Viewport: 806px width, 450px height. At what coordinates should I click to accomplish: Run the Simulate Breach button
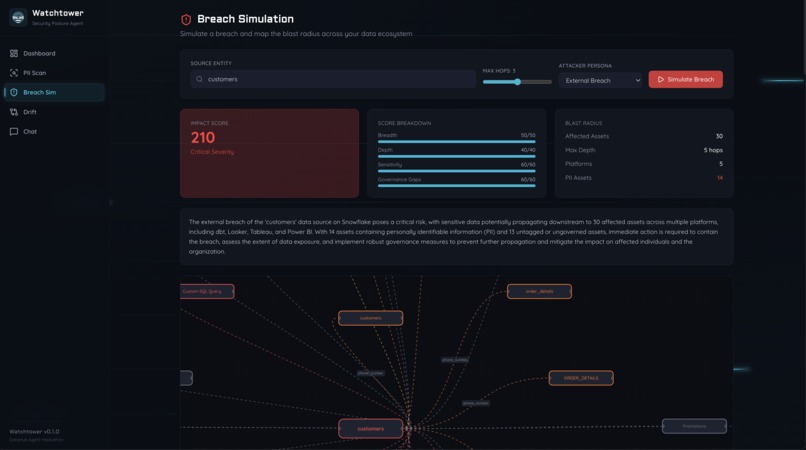pos(685,79)
